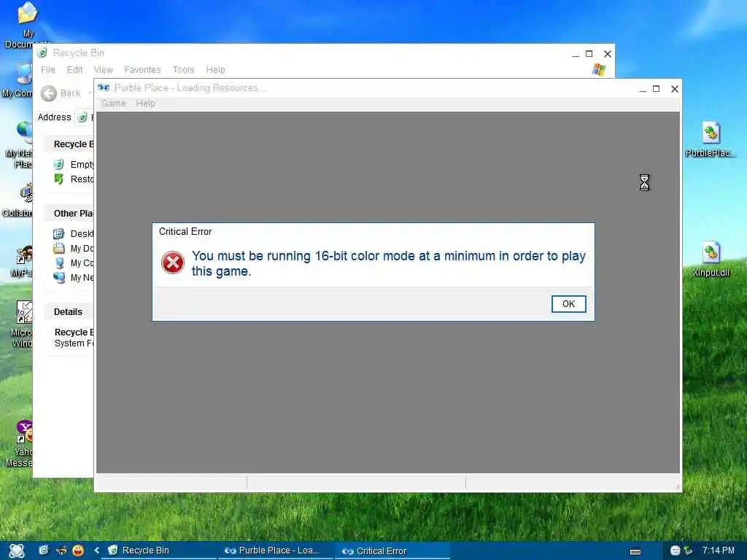The width and height of the screenshot is (747, 560).
Task: Click the smiley quick launch icon
Action: pyautogui.click(x=78, y=551)
